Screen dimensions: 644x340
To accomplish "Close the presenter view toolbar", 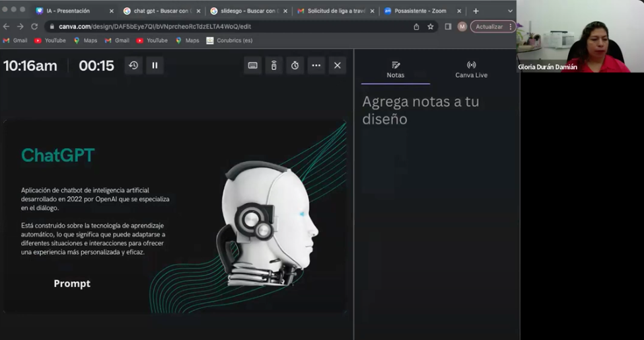I will click(338, 65).
